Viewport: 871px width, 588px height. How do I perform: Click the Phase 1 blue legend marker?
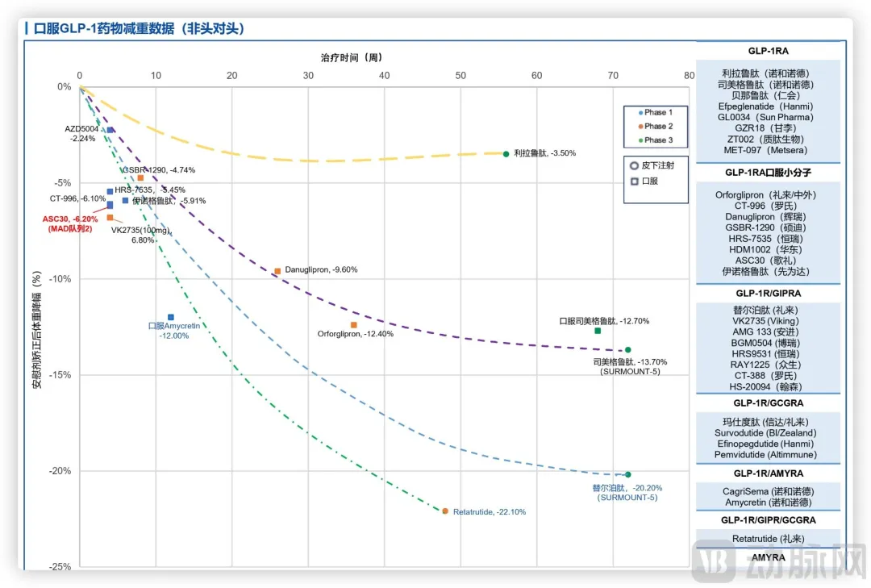(x=640, y=113)
